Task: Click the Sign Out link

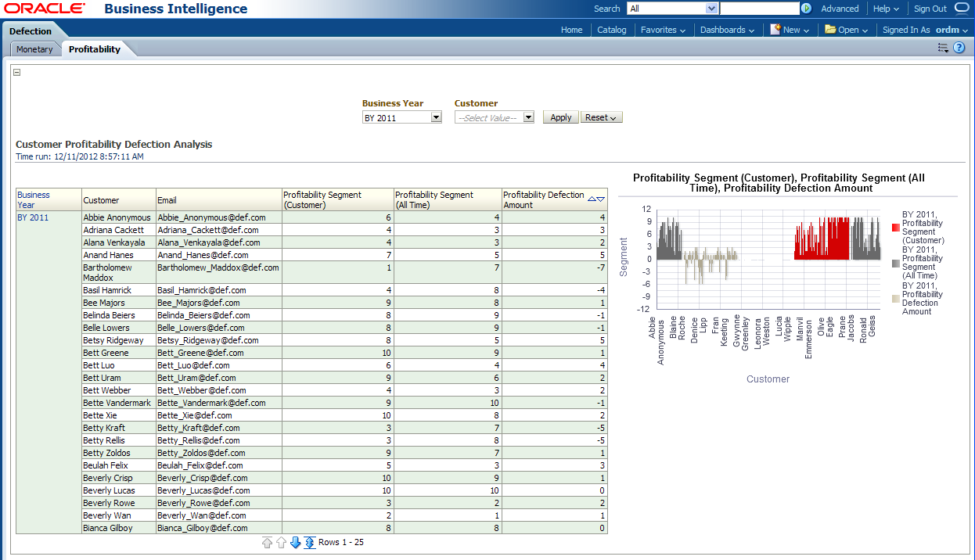Action: pos(930,9)
